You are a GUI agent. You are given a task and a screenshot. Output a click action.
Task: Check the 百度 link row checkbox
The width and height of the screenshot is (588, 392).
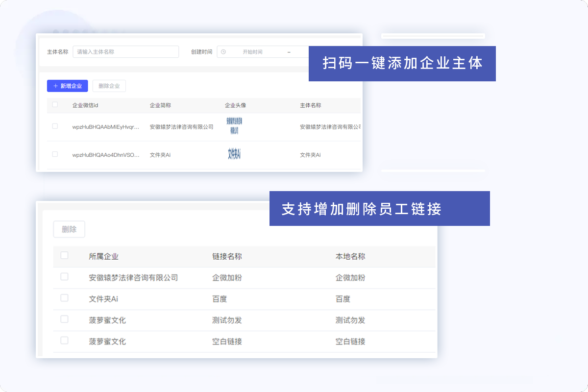click(64, 298)
